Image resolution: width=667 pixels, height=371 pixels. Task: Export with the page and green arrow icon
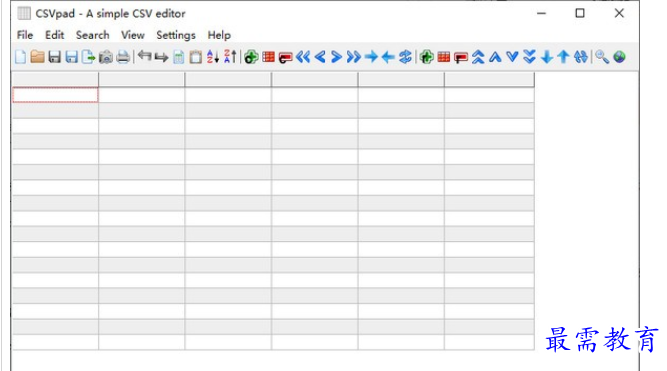coord(88,57)
